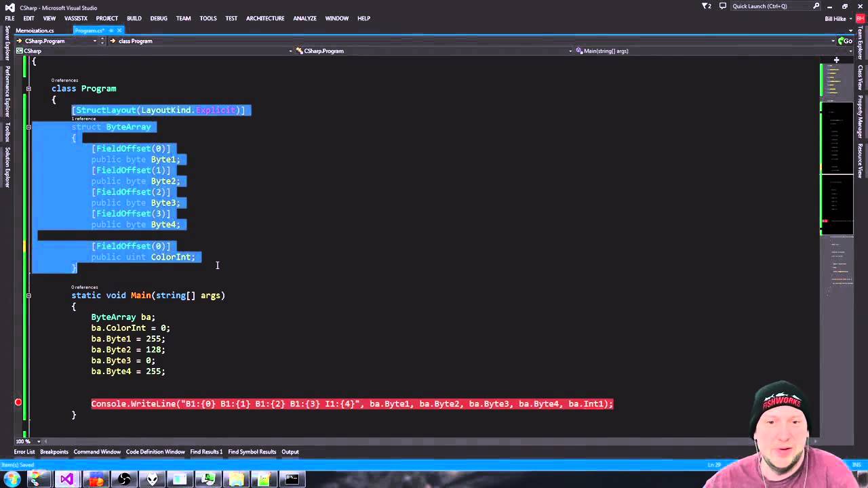Viewport: 868px width, 488px height.
Task: Open the Server Explorer side tab
Action: point(7,43)
